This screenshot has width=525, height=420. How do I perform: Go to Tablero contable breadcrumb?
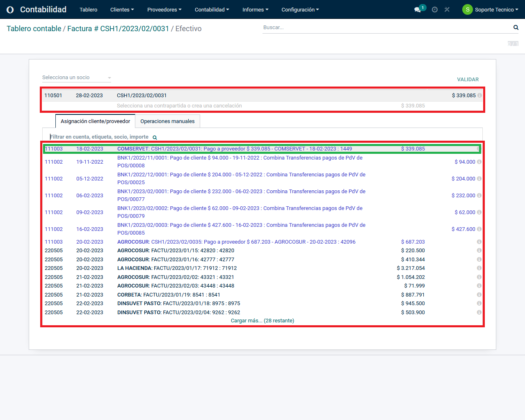click(x=34, y=29)
